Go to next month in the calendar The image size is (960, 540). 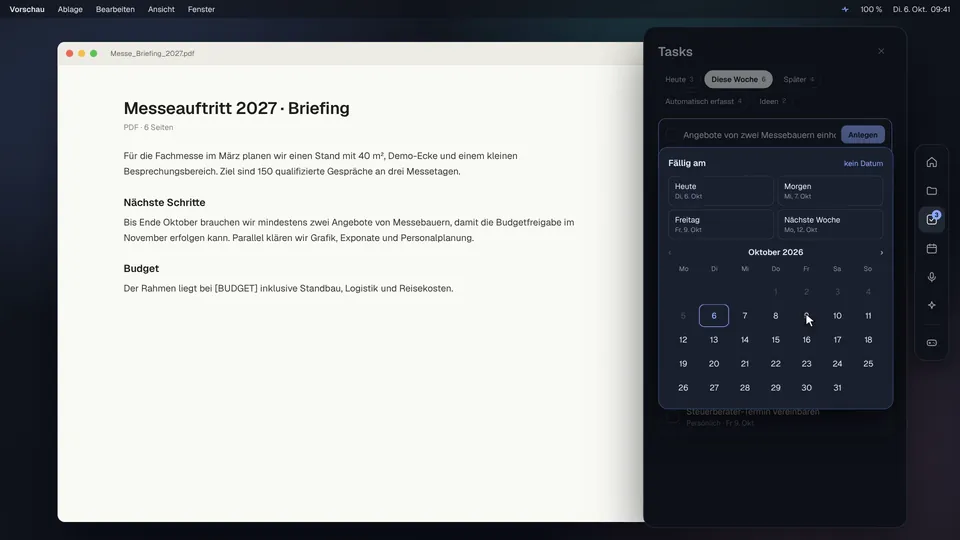pos(882,252)
